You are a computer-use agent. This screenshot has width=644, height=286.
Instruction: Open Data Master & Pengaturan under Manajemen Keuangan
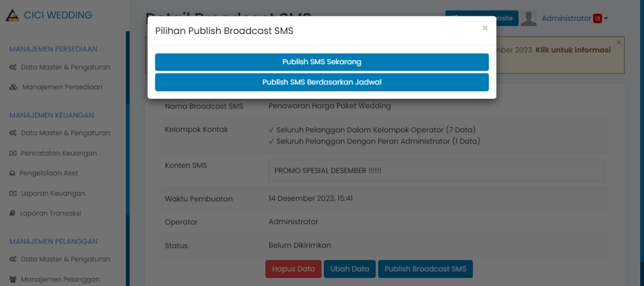pos(65,133)
